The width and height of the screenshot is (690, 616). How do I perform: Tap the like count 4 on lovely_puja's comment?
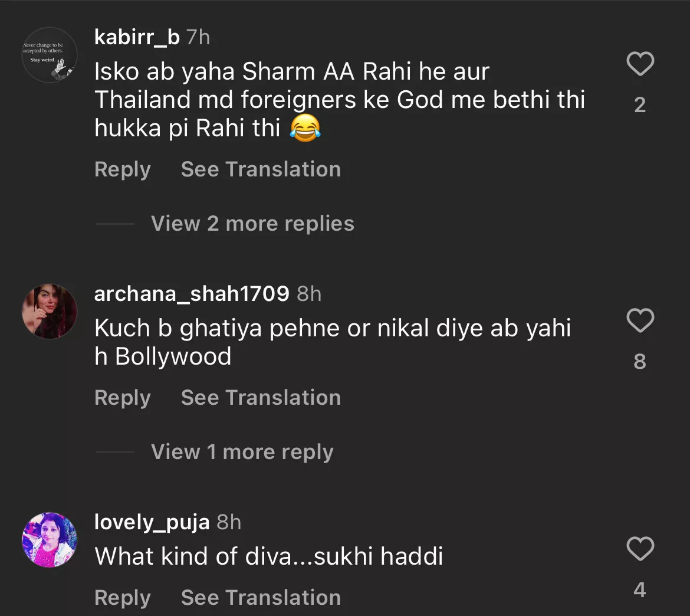pos(640,589)
